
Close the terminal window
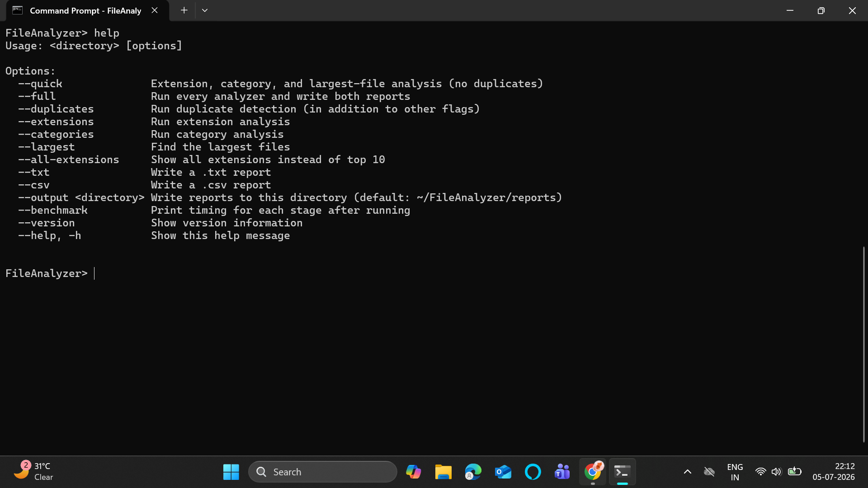pyautogui.click(x=852, y=10)
